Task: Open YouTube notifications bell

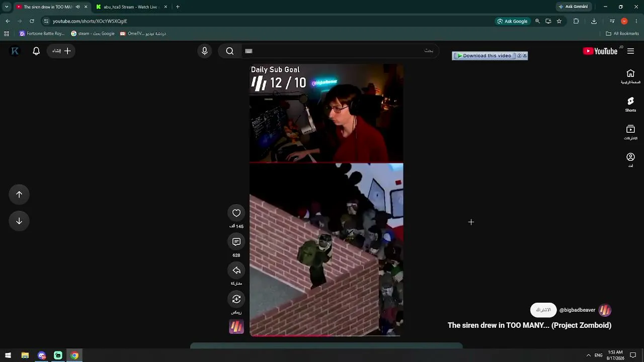Action: coord(36,51)
